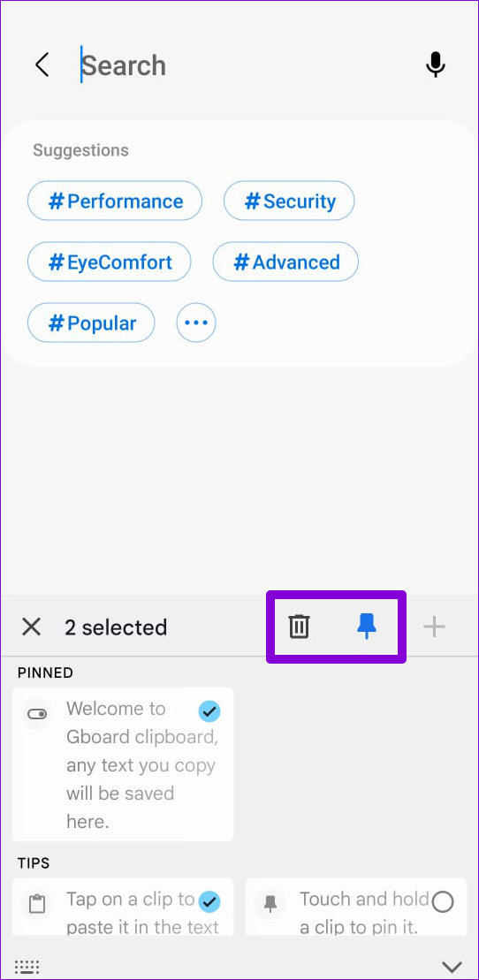Tap the pin icon in Touch and hold tip
Image resolution: width=479 pixels, height=980 pixels.
pos(270,904)
